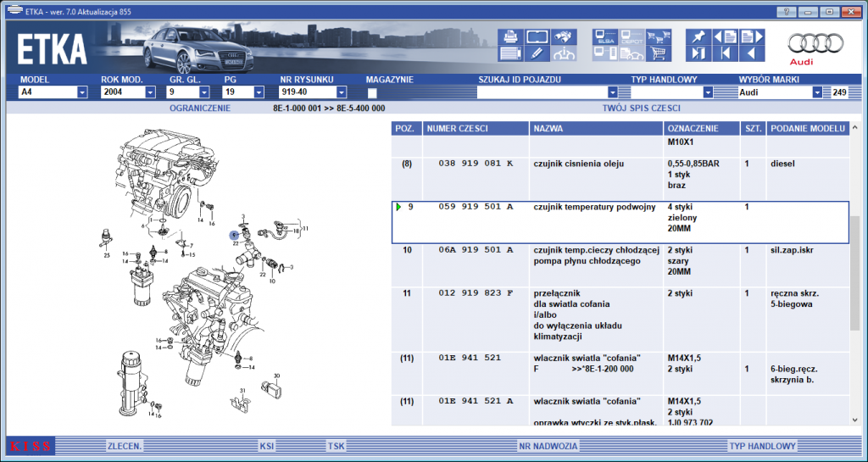Screen dimensions: 868x462
Task: Open the GR. GL. dropdown
Action: (x=204, y=92)
